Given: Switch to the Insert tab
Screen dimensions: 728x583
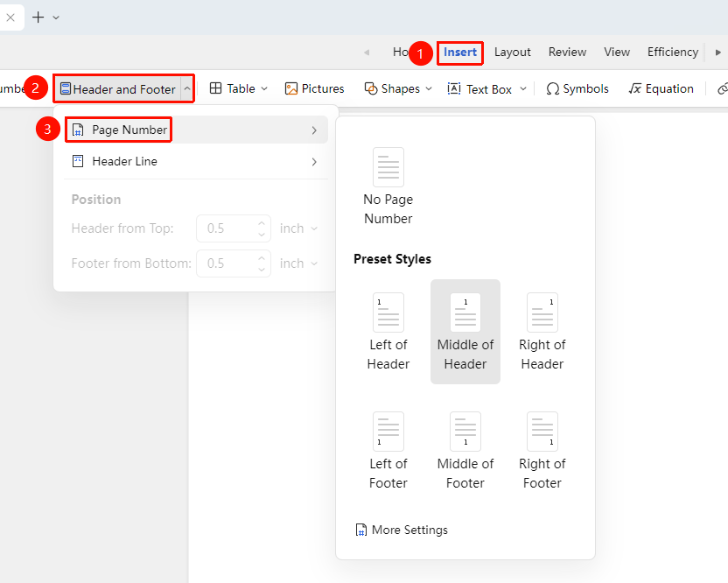Looking at the screenshot, I should tap(460, 52).
